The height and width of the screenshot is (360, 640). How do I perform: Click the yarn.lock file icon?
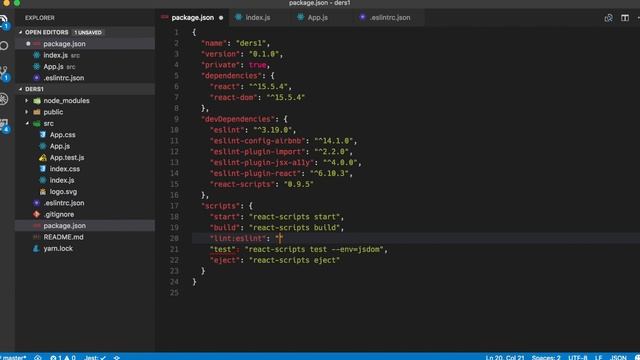tap(37, 249)
